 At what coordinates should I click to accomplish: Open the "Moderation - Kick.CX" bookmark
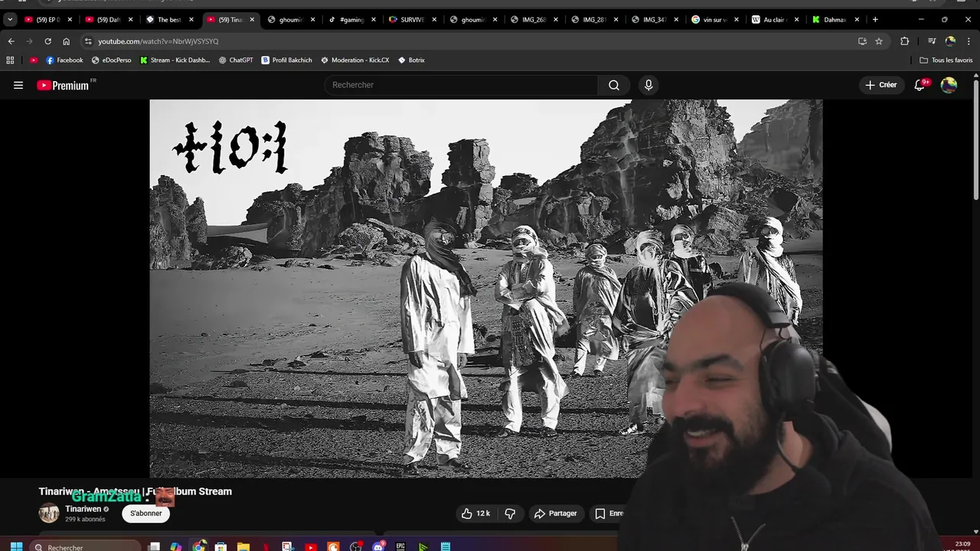coord(354,60)
